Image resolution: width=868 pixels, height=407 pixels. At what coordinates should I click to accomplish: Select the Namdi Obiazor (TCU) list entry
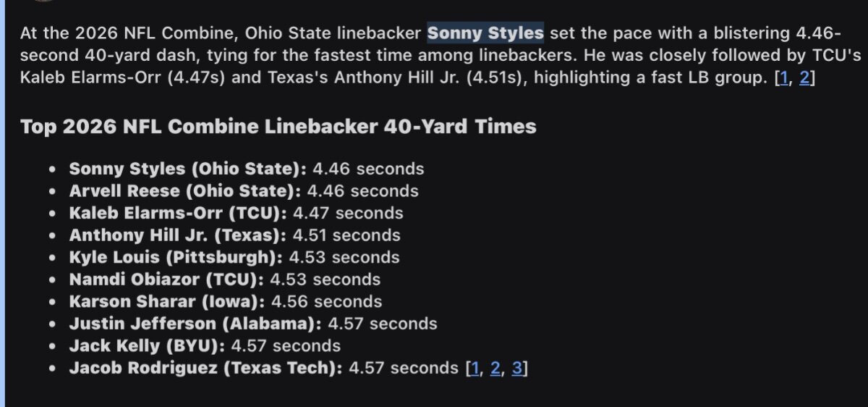tap(224, 280)
